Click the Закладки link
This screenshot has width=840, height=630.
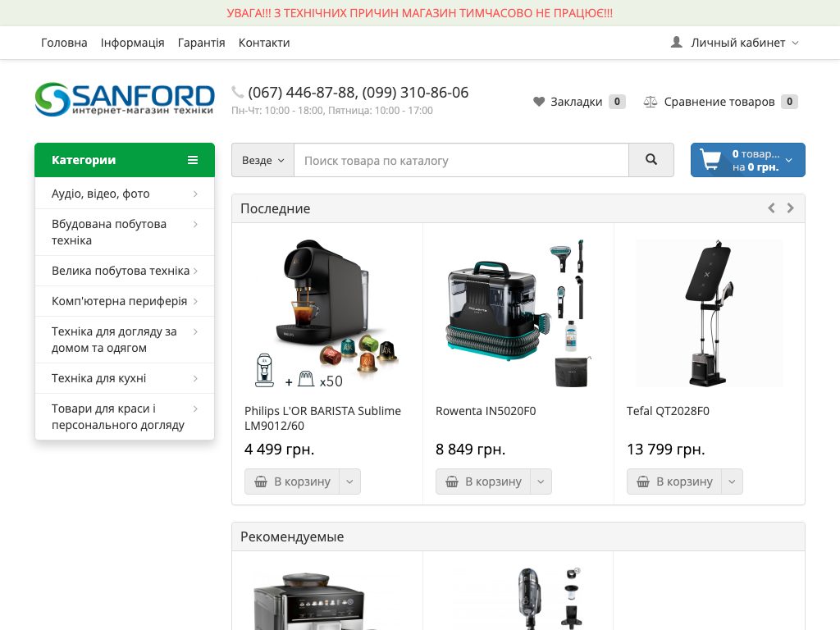pos(578,101)
